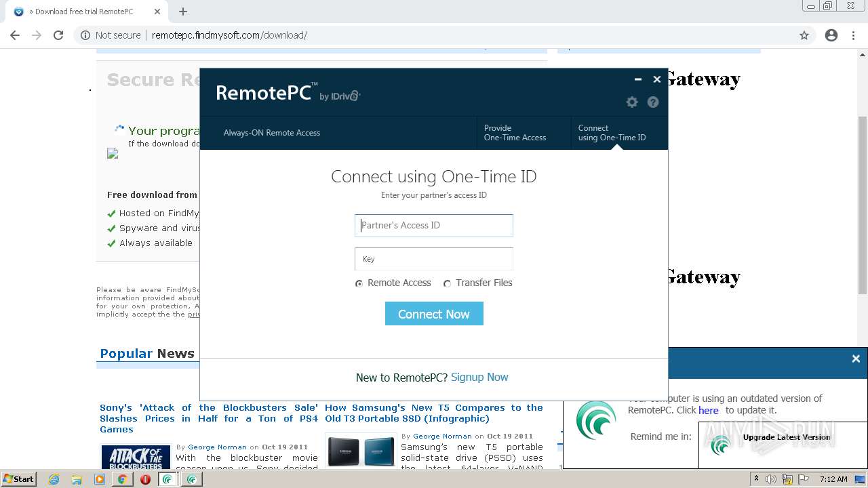Show hidden system tray icons
The height and width of the screenshot is (488, 868).
coord(756,479)
